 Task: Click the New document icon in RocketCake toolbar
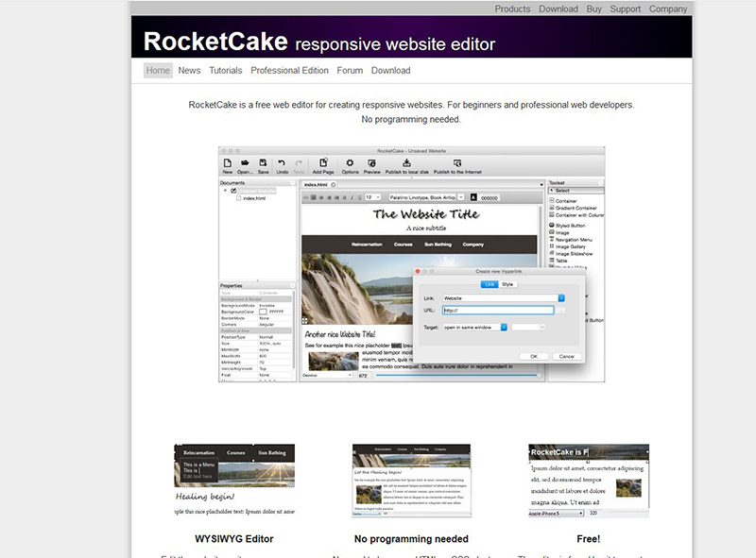(x=228, y=163)
